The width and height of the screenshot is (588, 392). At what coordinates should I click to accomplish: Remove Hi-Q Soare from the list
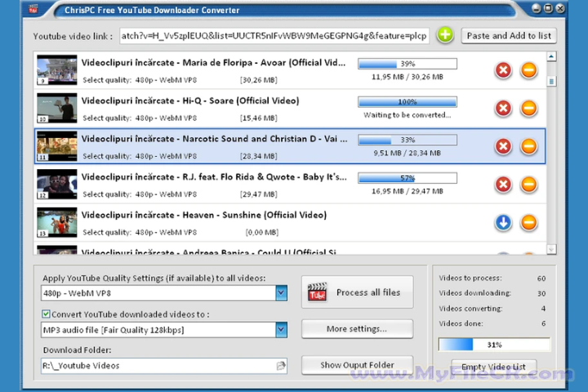[528, 109]
